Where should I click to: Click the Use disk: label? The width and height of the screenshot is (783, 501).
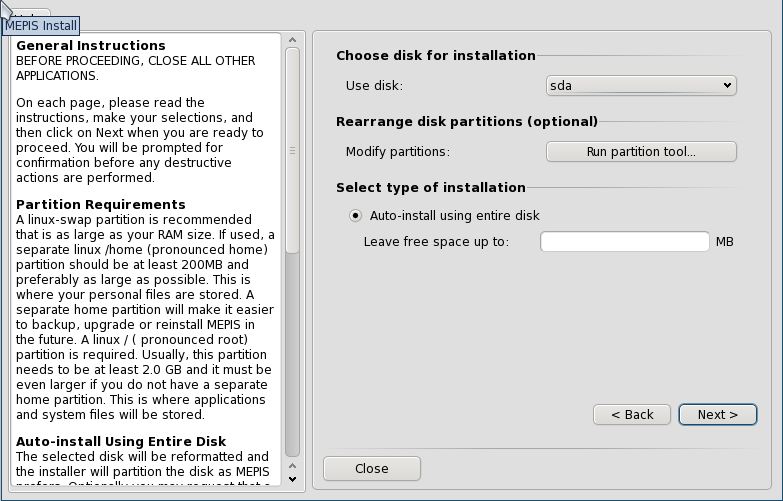pyautogui.click(x=374, y=85)
